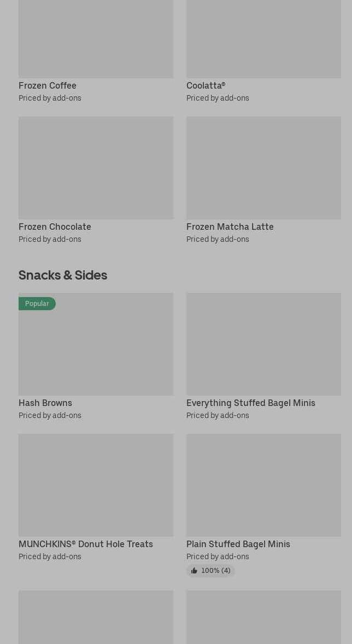This screenshot has width=352, height=644.
Task: Open the Frozen Chocolate title link
Action: (55, 227)
